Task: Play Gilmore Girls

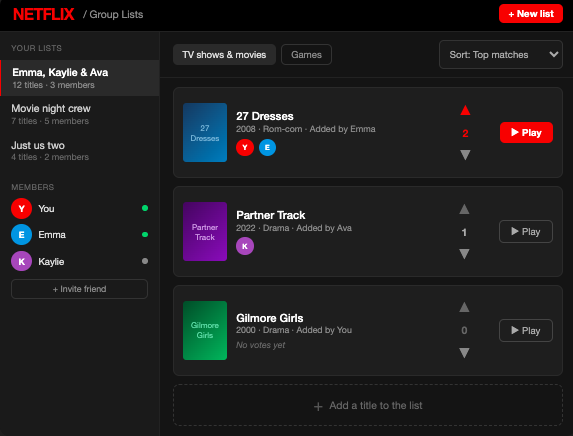Action: point(526,330)
